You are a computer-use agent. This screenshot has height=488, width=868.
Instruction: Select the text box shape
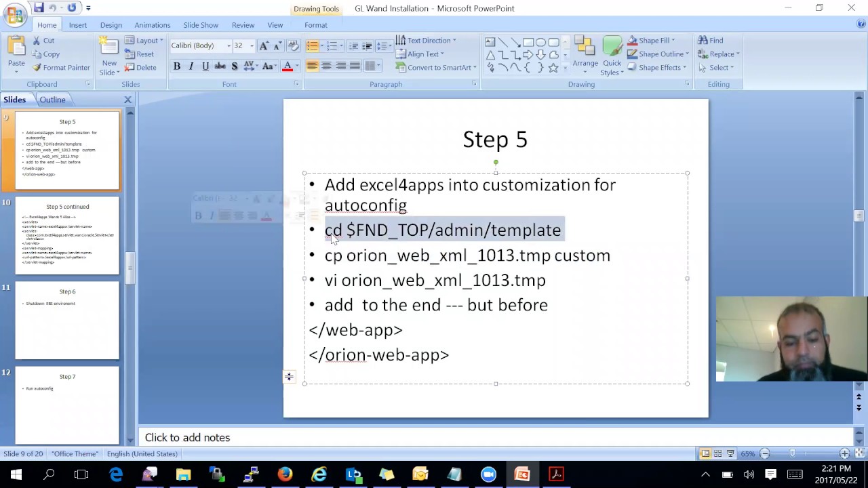490,42
